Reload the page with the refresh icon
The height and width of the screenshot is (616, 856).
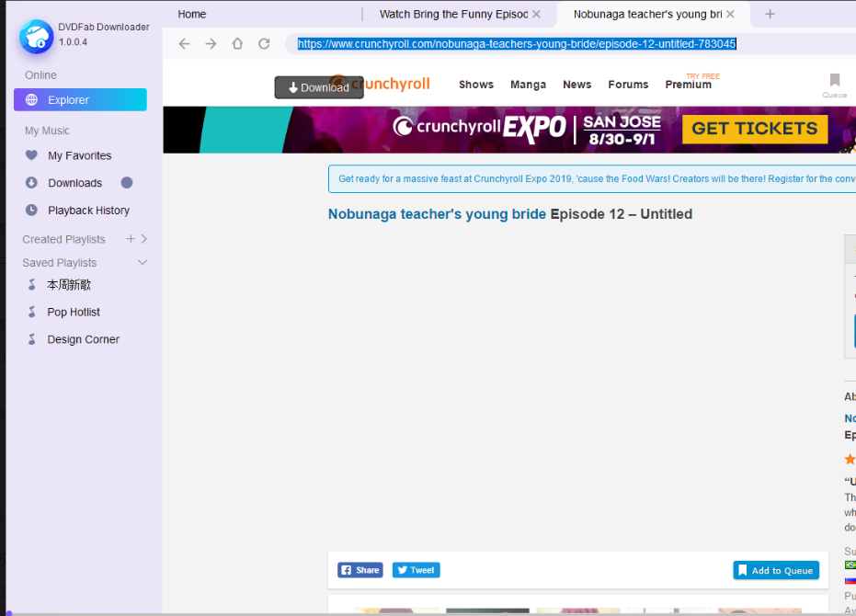[x=264, y=44]
